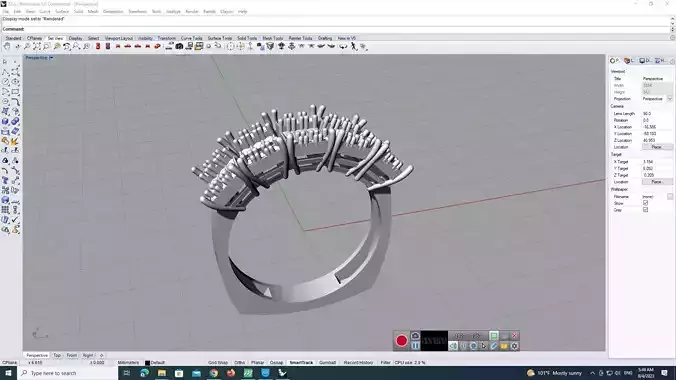Open the weather widget showing Mostly sunny
The height and width of the screenshot is (380, 676).
pyautogui.click(x=554, y=373)
